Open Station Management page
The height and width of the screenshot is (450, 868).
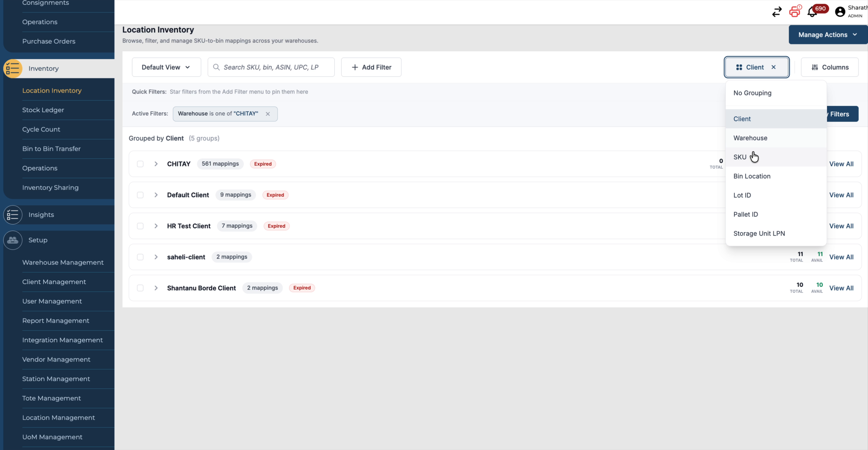click(x=56, y=379)
